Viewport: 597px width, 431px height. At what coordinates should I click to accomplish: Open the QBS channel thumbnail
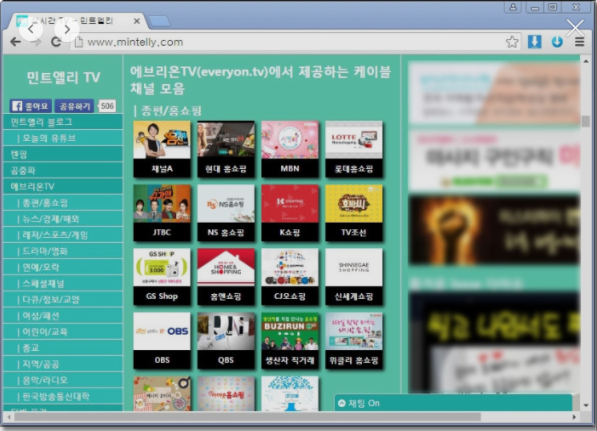(x=226, y=341)
